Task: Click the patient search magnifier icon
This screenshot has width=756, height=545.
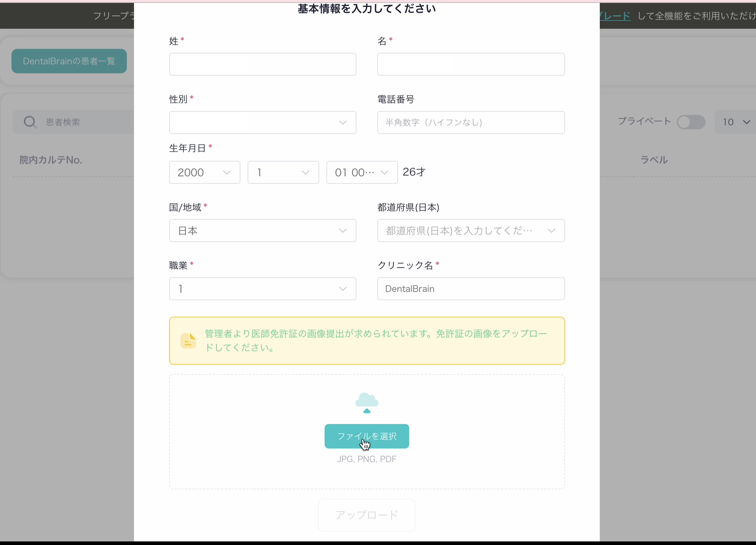Action: [x=30, y=122]
